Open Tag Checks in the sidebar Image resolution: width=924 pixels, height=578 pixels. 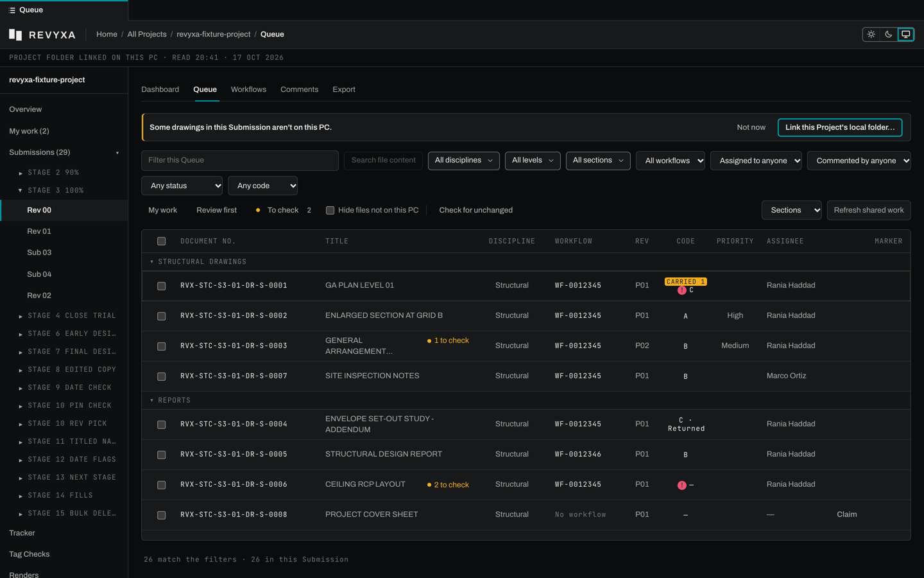click(x=30, y=554)
